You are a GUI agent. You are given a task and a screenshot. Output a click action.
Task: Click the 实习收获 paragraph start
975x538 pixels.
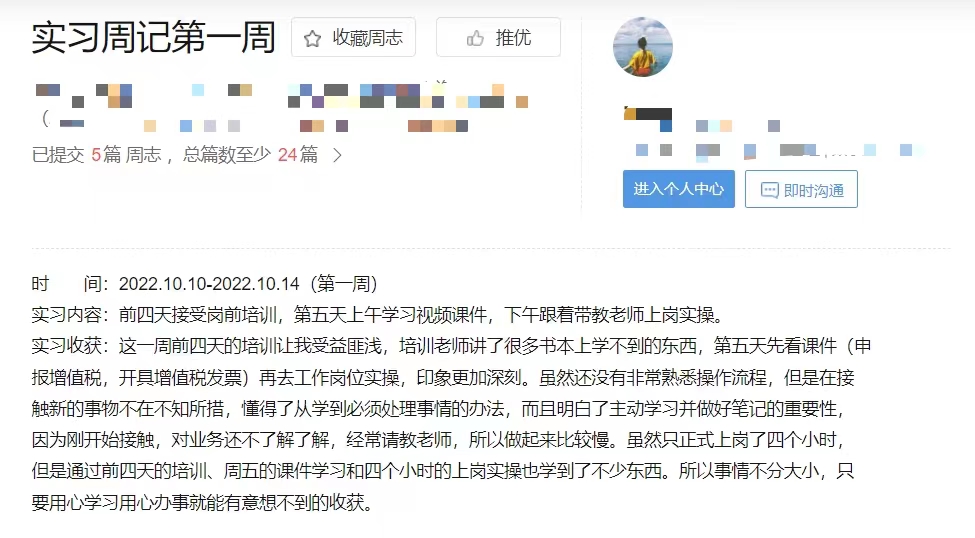(x=451, y=346)
